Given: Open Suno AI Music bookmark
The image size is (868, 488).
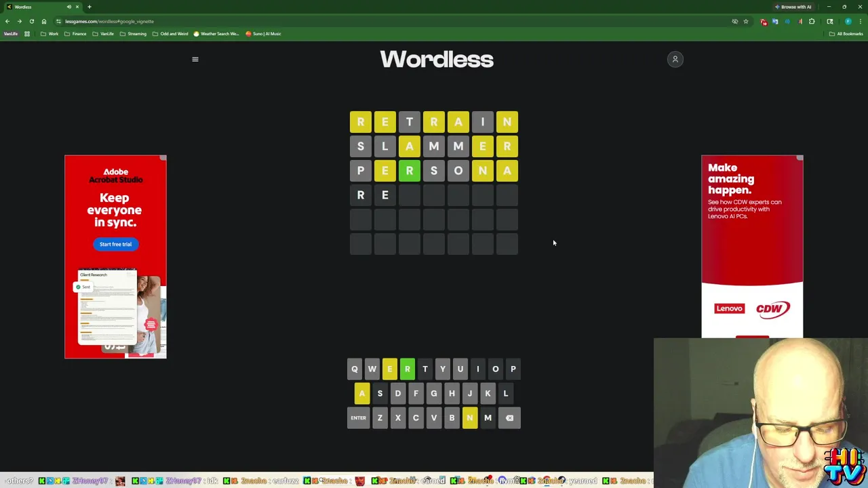Looking at the screenshot, I should pyautogui.click(x=263, y=34).
